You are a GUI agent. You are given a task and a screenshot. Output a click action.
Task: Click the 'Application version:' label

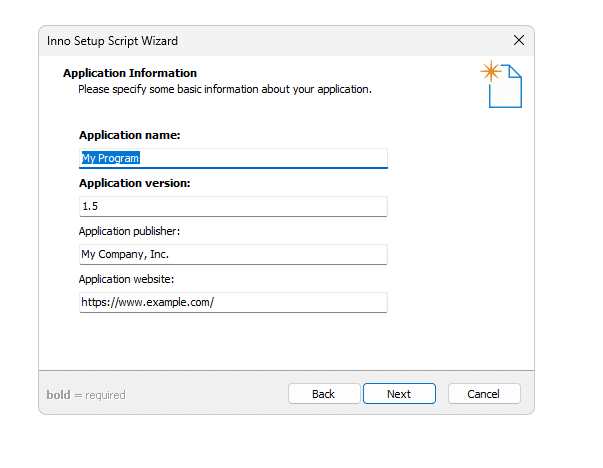coord(134,183)
